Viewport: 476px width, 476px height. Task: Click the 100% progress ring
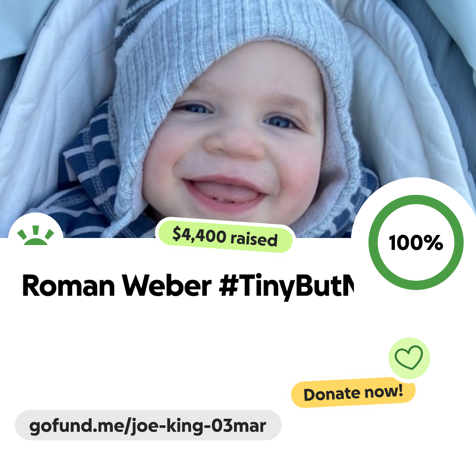416,242
